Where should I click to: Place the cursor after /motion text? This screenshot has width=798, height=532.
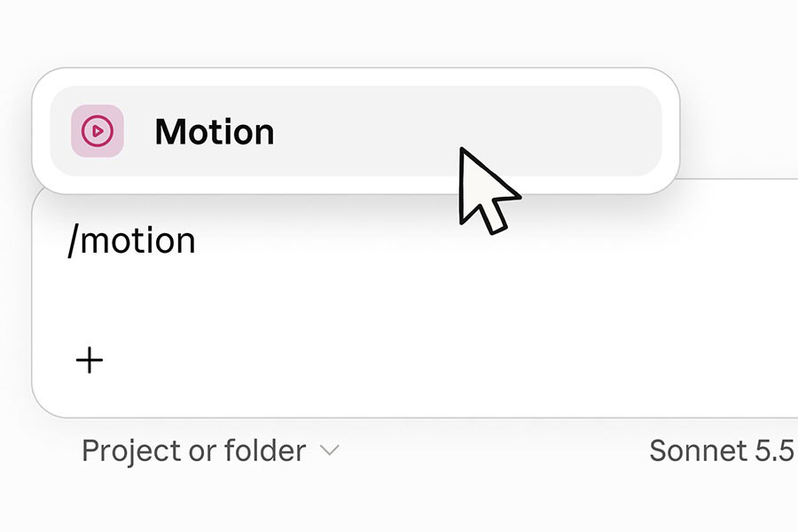pos(198,241)
